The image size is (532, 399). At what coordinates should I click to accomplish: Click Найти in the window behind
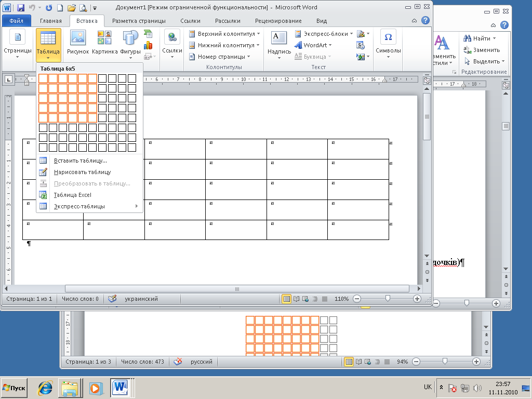[x=479, y=38]
